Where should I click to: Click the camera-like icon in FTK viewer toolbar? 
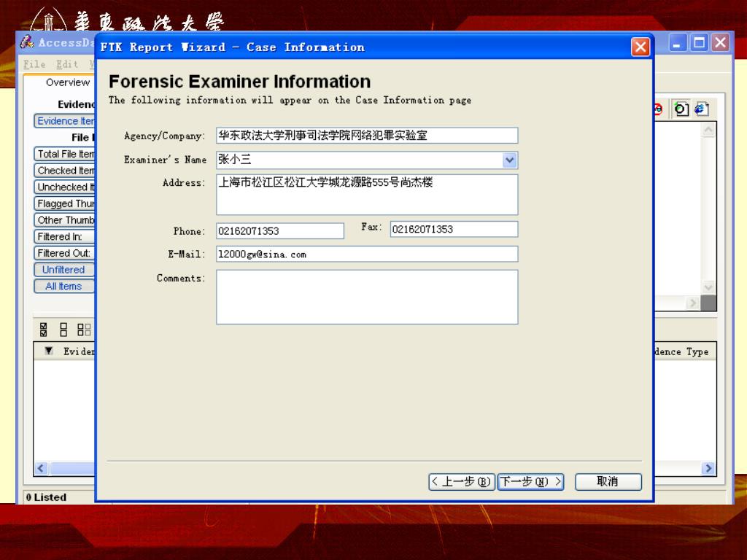coord(681,109)
